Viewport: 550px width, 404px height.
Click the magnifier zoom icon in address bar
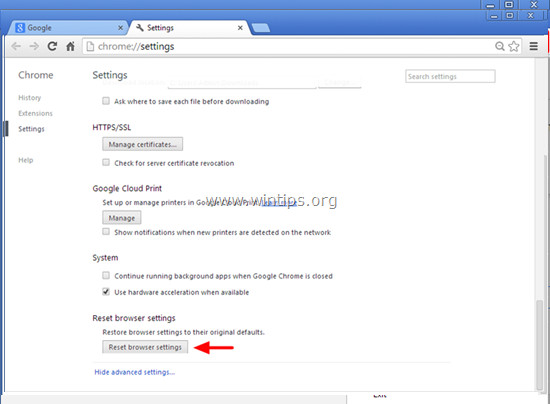click(499, 46)
